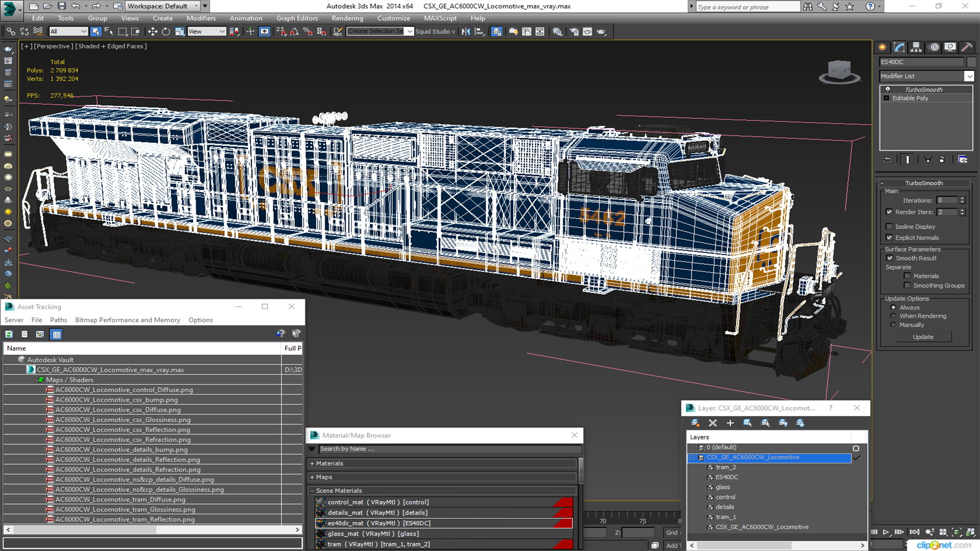Click the Select and Link tool
This screenshot has width=980, height=551.
pyautogui.click(x=11, y=32)
